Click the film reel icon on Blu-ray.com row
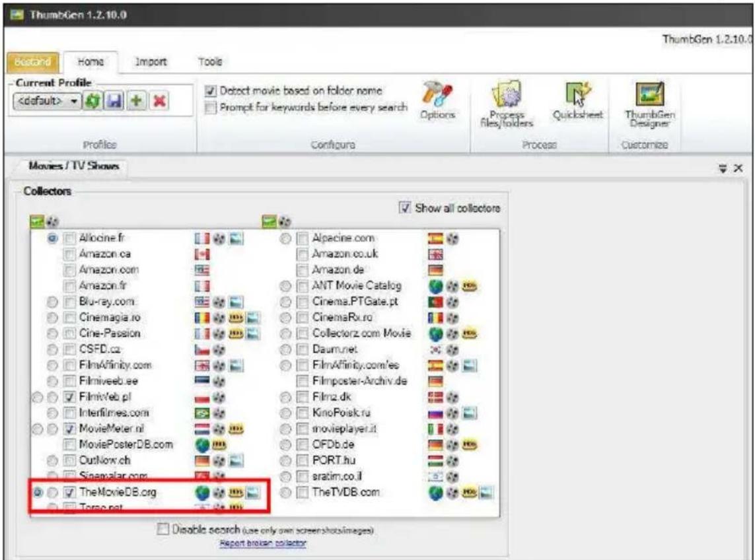This screenshot has height=560, width=755. click(x=219, y=302)
